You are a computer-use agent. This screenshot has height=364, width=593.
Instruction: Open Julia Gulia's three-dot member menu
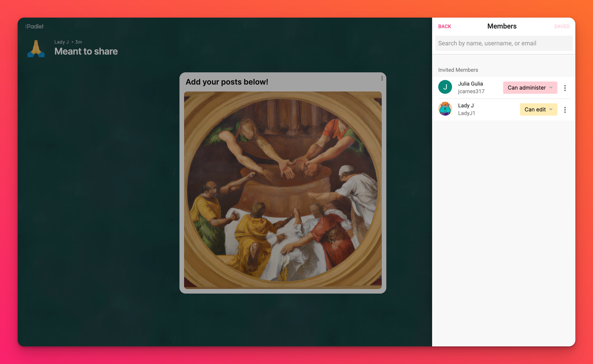pos(565,88)
